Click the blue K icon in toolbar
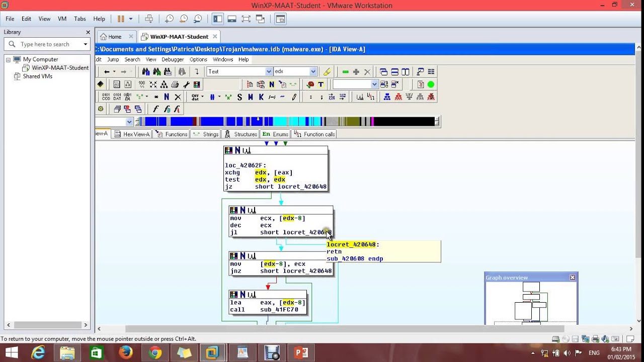 [261, 97]
